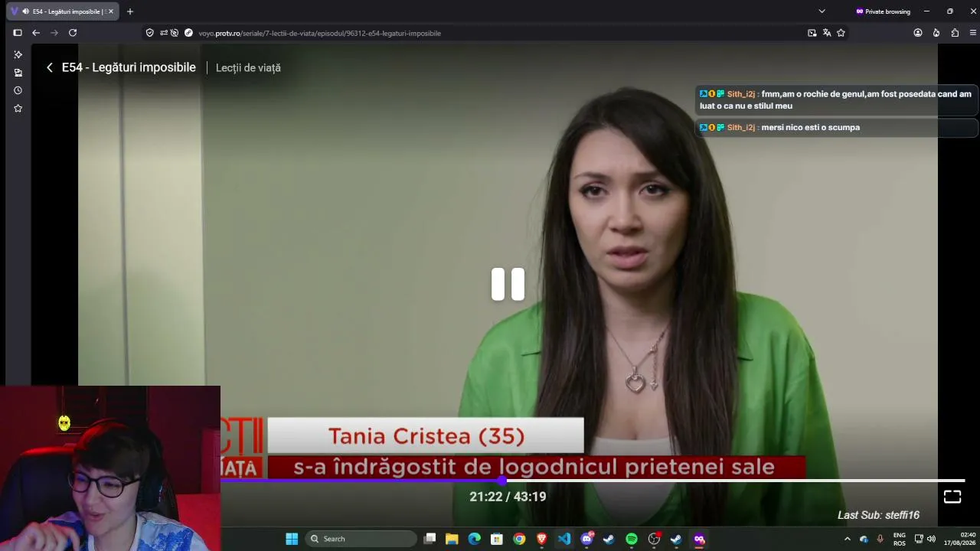This screenshot has width=980, height=551.
Task: Switch to Visual Studio Code on taskbar
Action: click(564, 539)
